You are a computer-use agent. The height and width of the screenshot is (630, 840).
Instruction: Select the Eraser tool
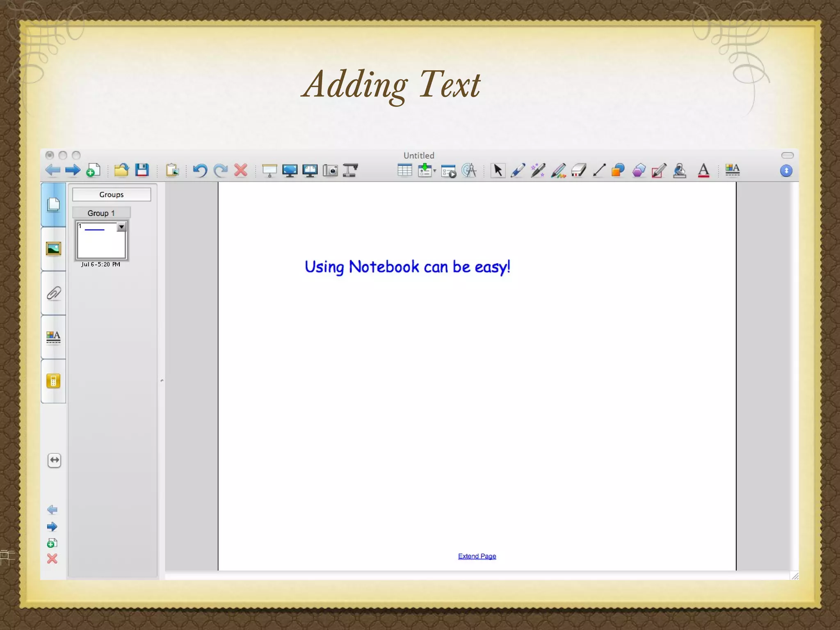pos(579,170)
